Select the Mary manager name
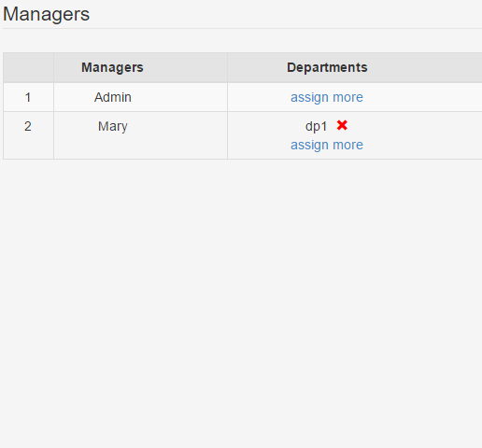 point(113,127)
